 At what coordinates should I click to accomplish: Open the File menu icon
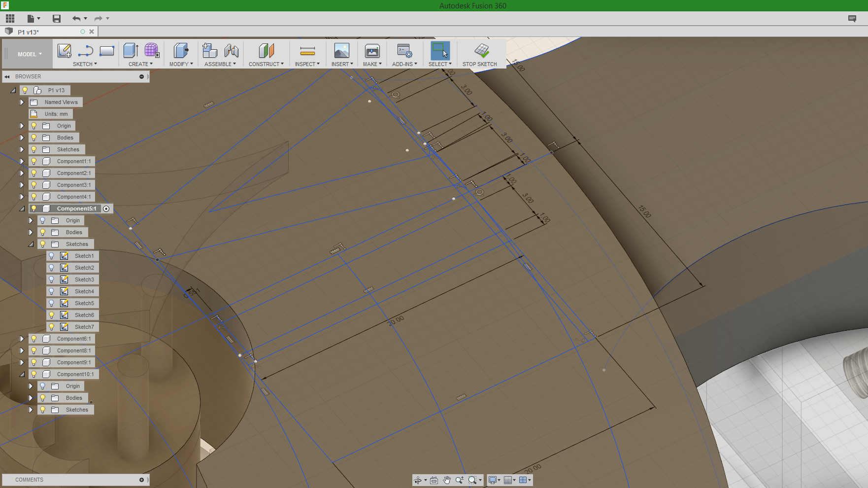click(x=31, y=19)
